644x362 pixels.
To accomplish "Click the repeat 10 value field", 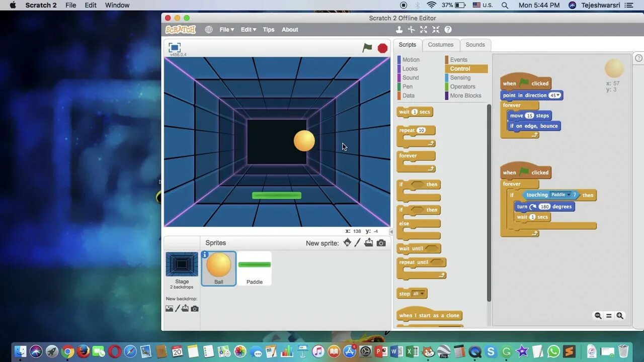I will (421, 131).
